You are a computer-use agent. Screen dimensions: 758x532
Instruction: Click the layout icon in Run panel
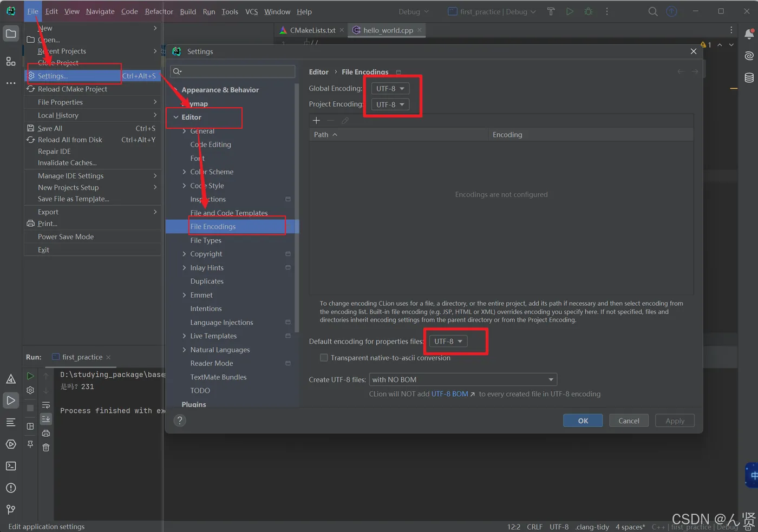(x=30, y=426)
